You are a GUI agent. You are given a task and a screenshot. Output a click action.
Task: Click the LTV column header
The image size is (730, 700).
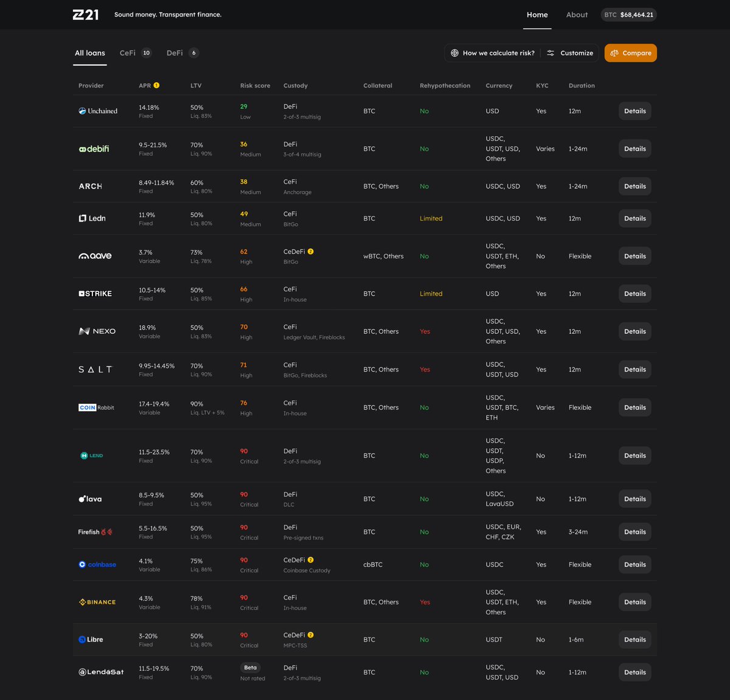(x=196, y=86)
